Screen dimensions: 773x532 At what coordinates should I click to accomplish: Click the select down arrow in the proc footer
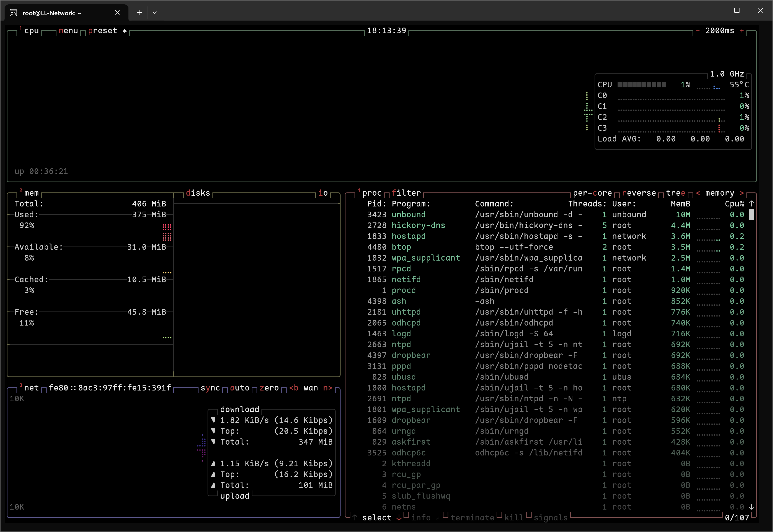pos(399,518)
